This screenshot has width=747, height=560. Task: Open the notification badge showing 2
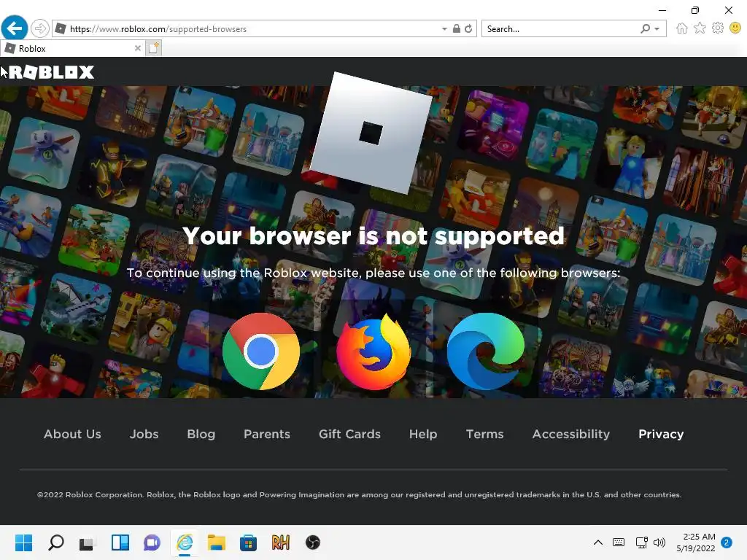[727, 542]
